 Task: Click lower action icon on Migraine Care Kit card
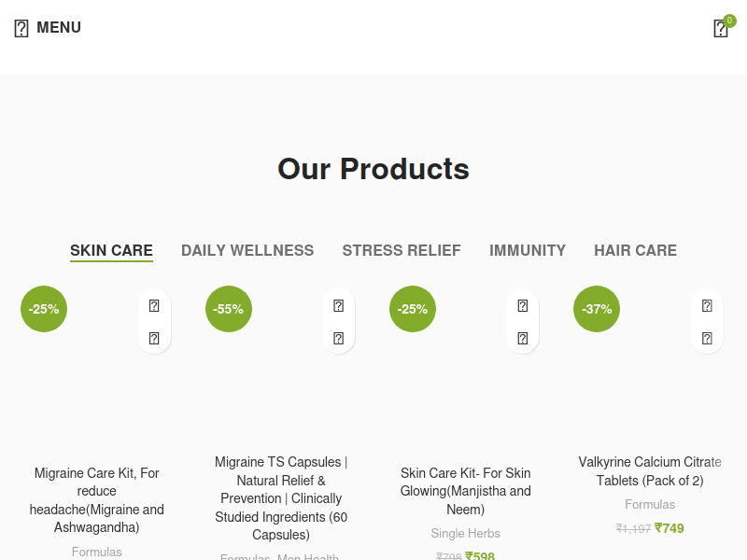(x=154, y=338)
